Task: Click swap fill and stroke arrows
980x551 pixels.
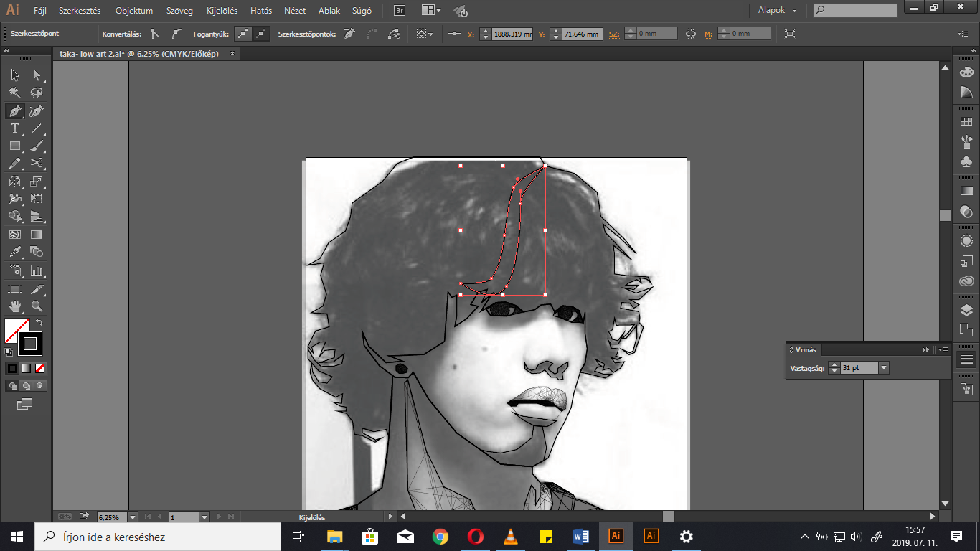Action: click(x=39, y=323)
